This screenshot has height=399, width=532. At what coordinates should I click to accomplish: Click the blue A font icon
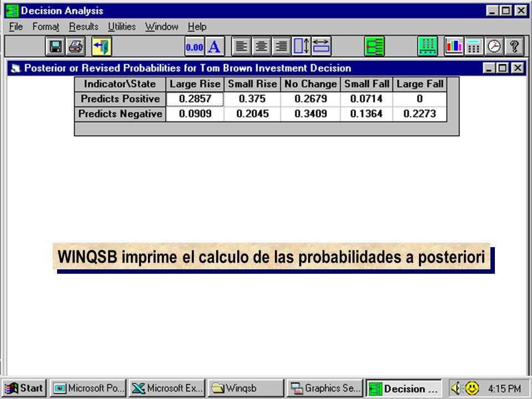214,46
